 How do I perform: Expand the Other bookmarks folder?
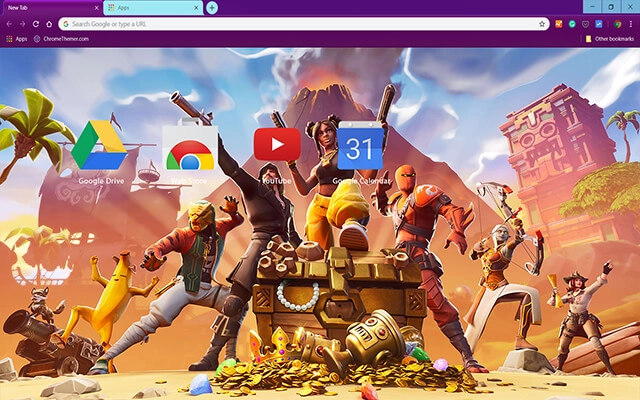tap(610, 39)
